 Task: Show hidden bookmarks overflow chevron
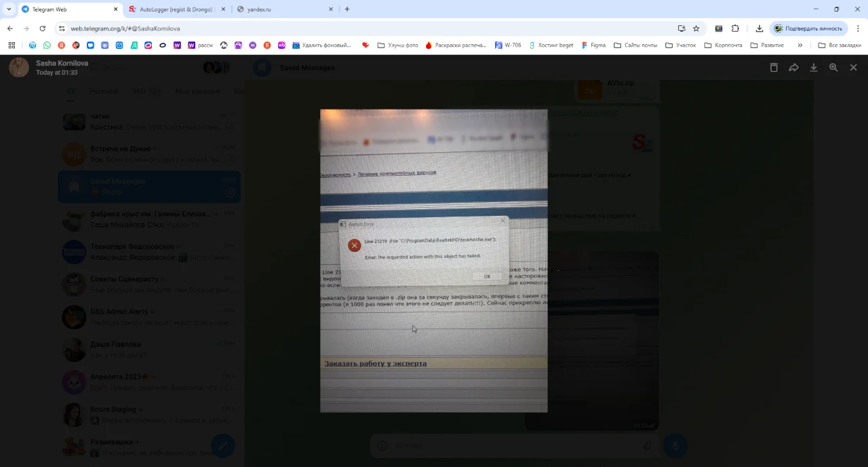(800, 45)
